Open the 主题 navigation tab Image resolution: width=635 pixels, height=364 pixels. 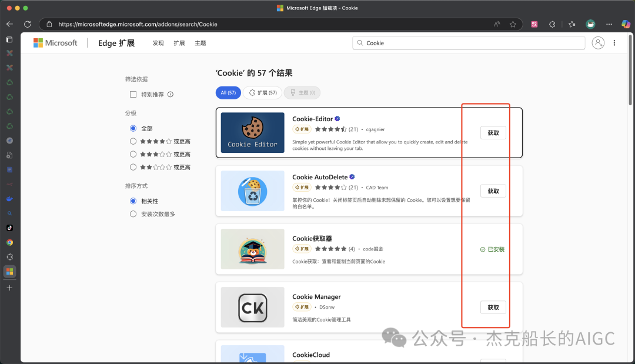[x=200, y=43]
